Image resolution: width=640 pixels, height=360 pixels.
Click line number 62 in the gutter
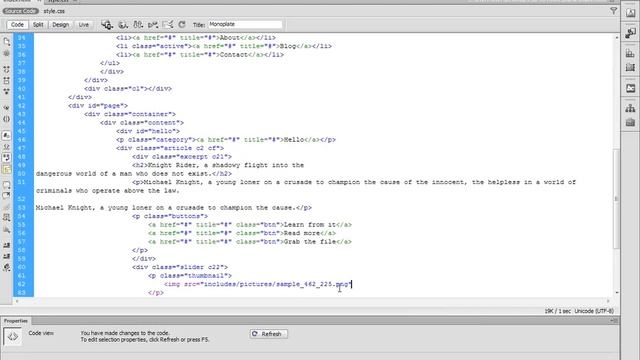21,284
